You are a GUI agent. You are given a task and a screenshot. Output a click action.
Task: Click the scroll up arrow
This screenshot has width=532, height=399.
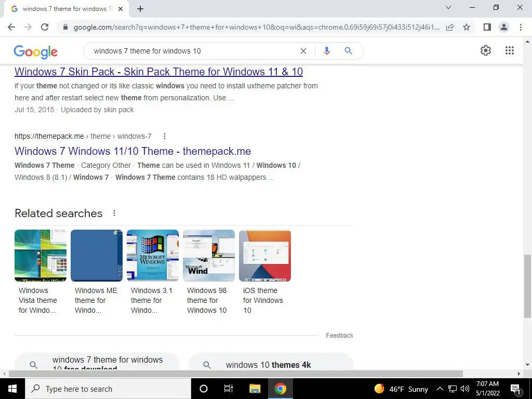(x=527, y=42)
